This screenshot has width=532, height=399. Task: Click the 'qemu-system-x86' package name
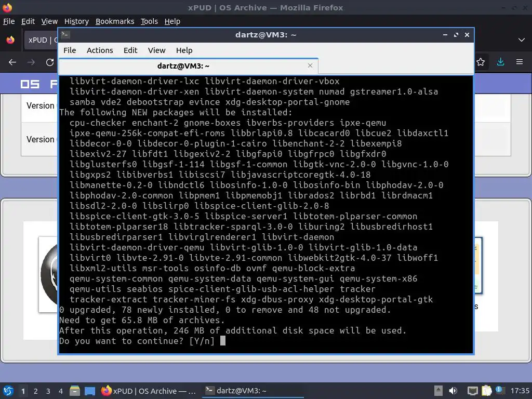[x=378, y=278]
